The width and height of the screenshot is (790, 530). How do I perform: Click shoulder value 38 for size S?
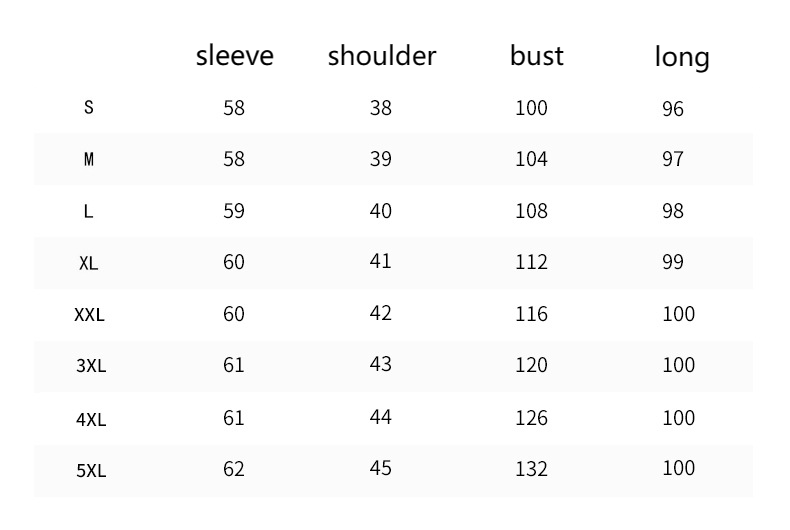tap(380, 107)
